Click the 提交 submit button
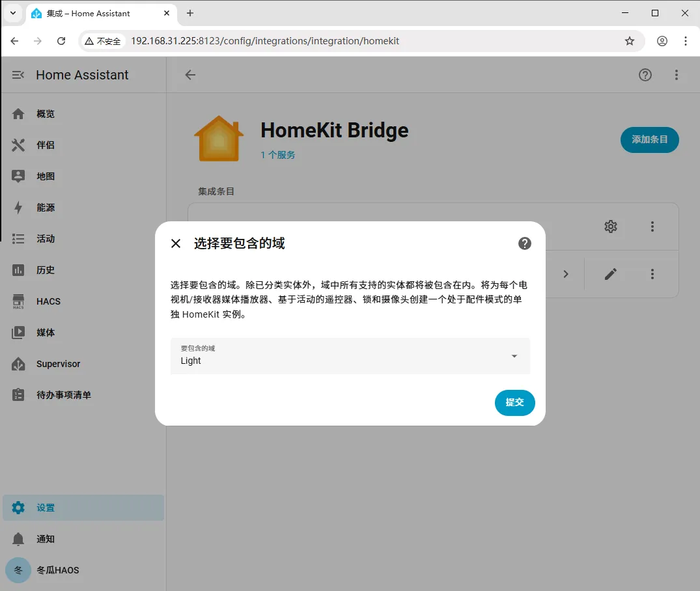 tap(514, 403)
